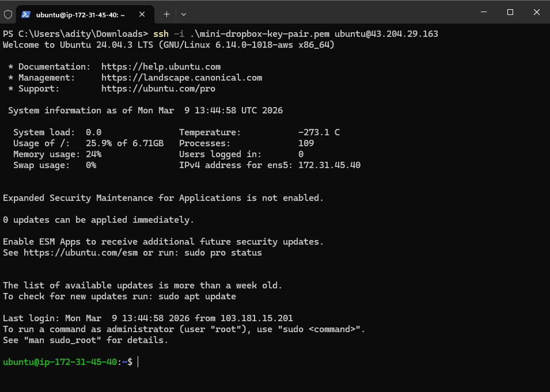
Task: Click the "sudo pro status" command text
Action: (223, 253)
